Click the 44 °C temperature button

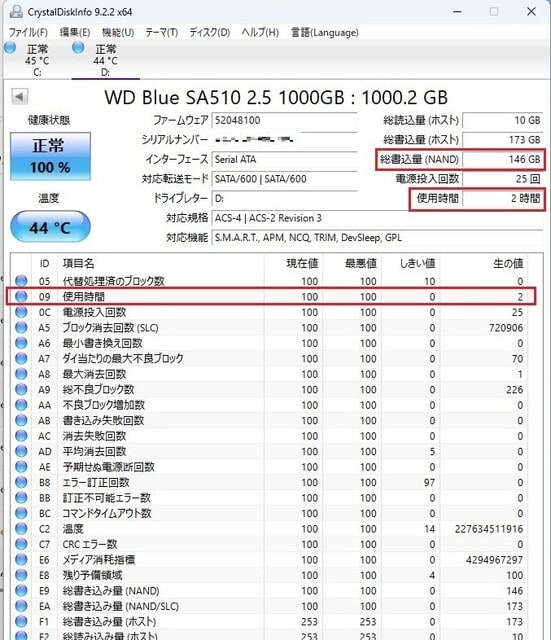50,227
